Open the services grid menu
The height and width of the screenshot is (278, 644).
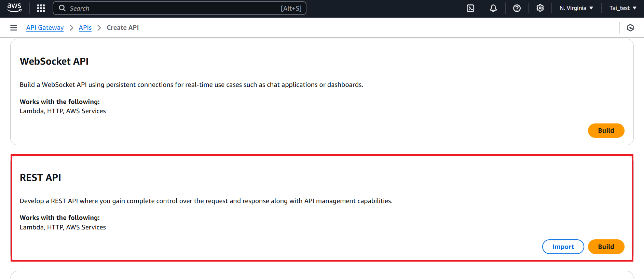[41, 8]
